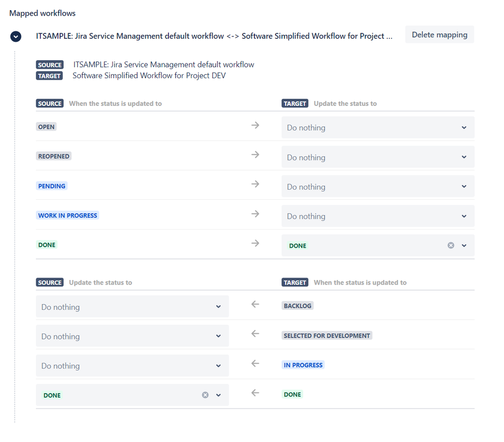Click the arrow icon next to WORK IN PROGRESS

point(255,213)
